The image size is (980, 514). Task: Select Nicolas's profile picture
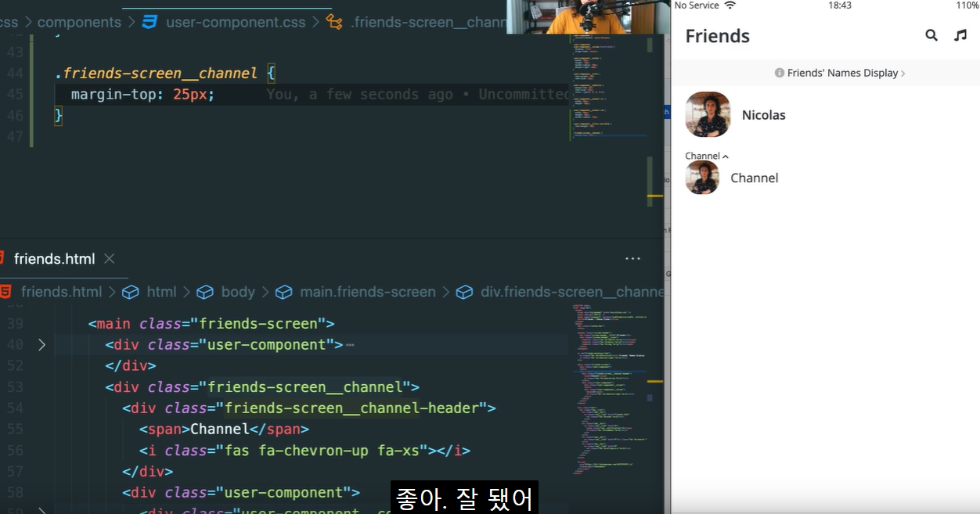[x=708, y=114]
